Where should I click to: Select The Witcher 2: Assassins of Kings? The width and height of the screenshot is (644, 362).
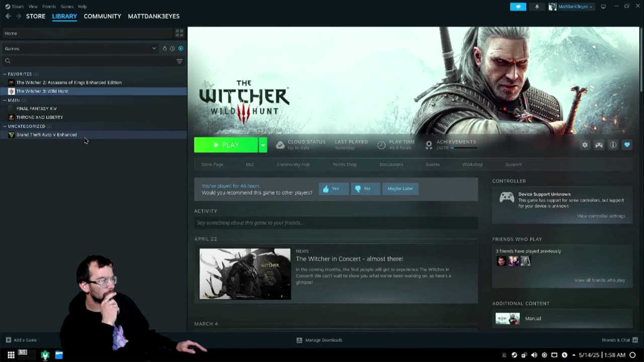click(x=69, y=82)
